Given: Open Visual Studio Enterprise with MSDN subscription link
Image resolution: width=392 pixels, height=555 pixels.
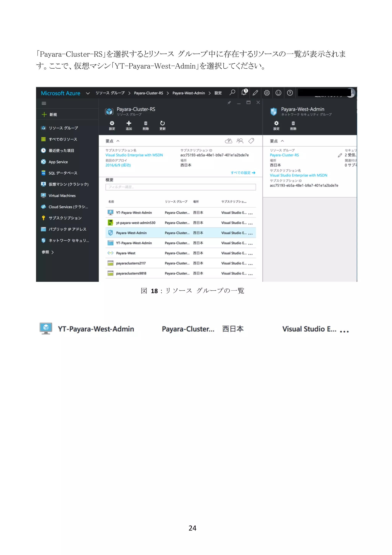Looking at the screenshot, I should [134, 155].
